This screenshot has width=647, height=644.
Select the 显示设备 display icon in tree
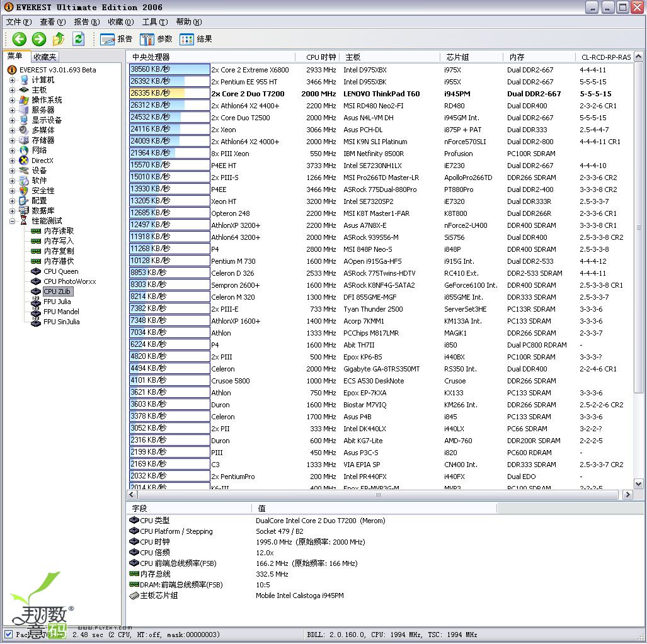click(24, 120)
